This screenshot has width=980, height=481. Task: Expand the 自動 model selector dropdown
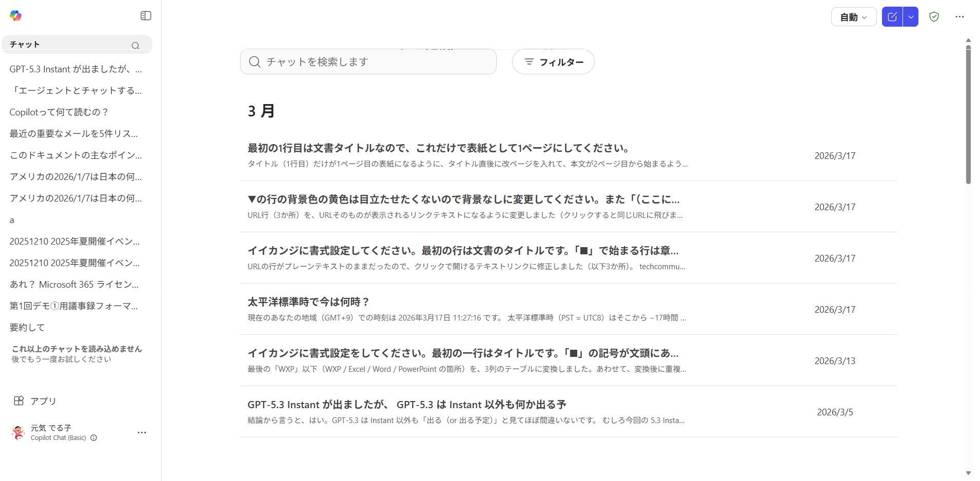853,17
